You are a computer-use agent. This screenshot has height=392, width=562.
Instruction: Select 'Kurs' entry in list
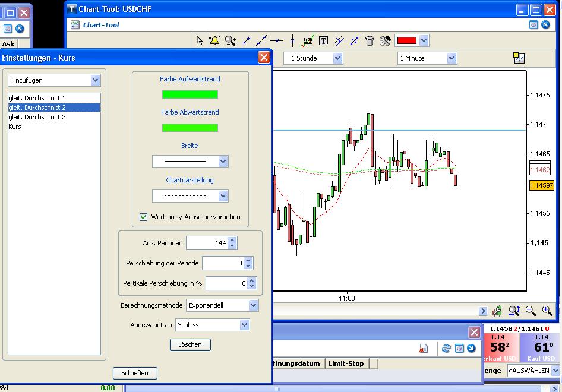(54, 127)
